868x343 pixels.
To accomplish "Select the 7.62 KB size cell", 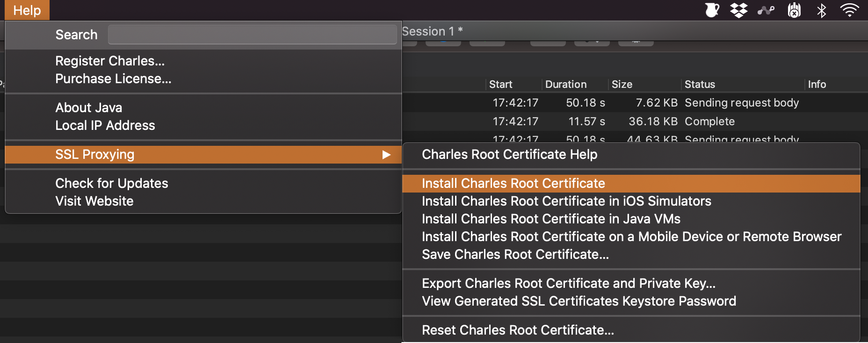I will (657, 103).
